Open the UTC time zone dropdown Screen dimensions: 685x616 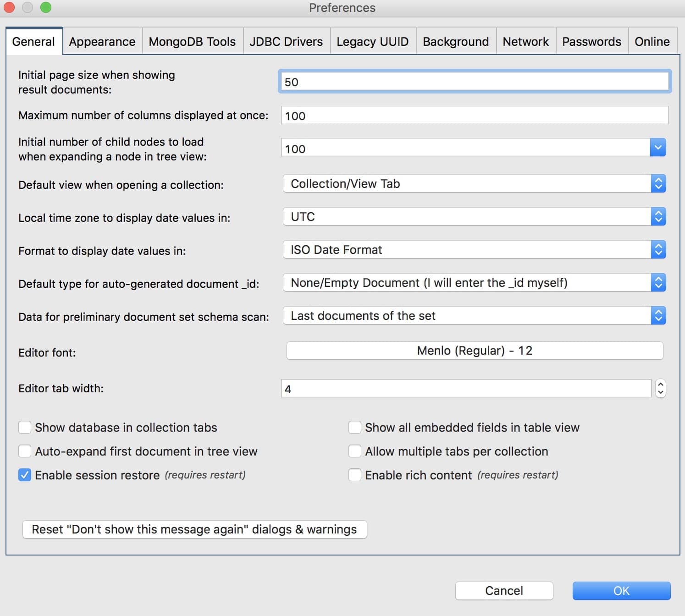point(475,217)
